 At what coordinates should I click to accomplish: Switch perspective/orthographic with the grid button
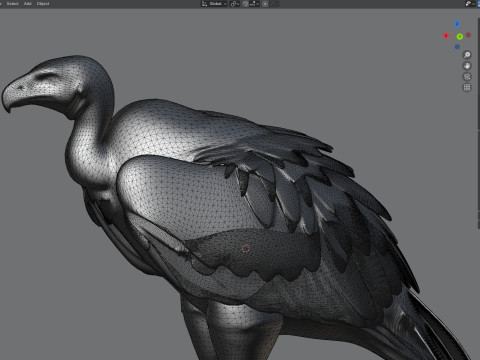(467, 88)
